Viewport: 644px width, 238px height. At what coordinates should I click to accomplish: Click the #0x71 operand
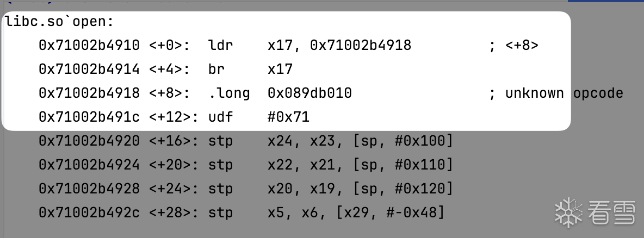tap(288, 117)
